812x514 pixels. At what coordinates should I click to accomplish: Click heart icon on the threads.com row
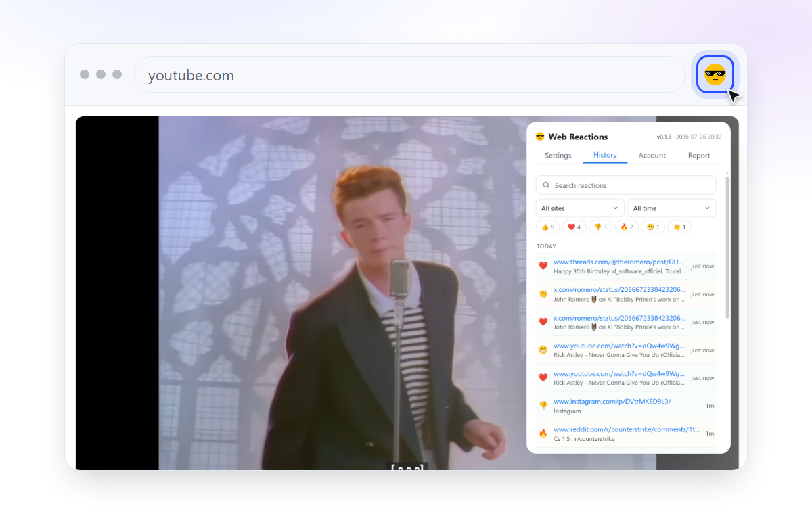point(543,266)
